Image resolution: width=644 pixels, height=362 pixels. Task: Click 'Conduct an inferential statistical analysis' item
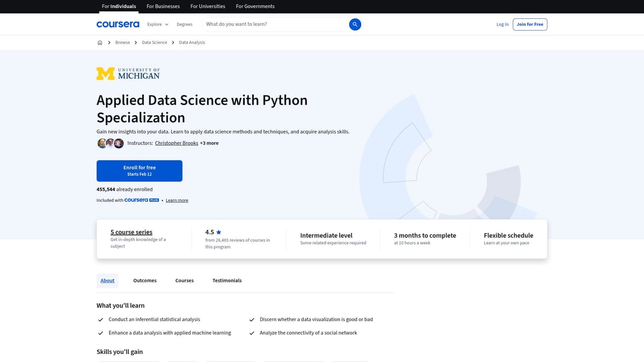[x=155, y=319]
